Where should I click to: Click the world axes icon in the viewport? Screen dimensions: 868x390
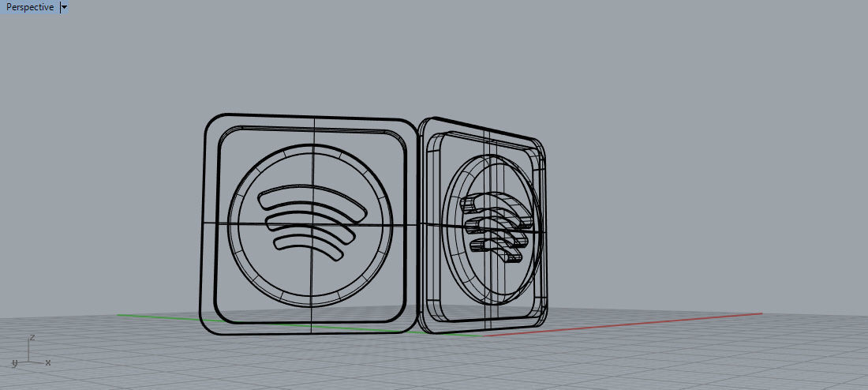(31, 352)
